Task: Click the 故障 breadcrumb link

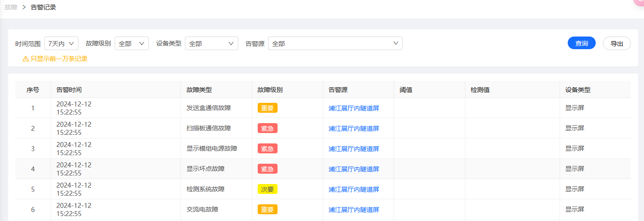Action: pyautogui.click(x=11, y=7)
